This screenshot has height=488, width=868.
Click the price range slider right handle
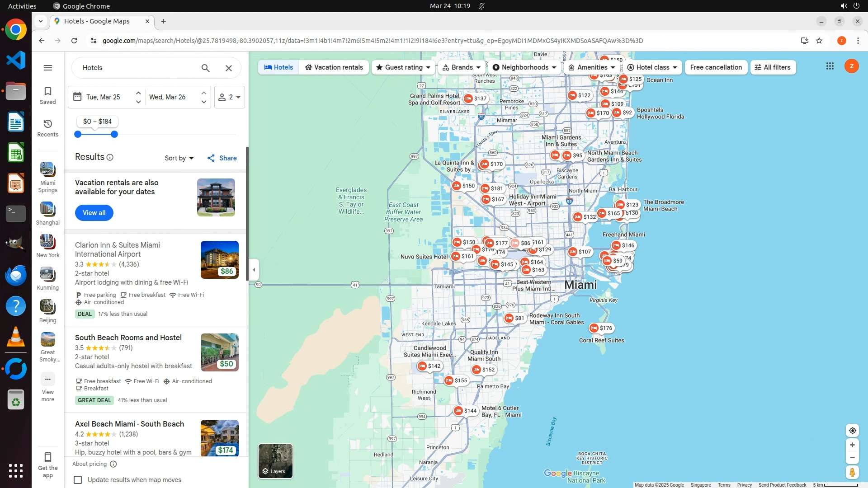114,134
